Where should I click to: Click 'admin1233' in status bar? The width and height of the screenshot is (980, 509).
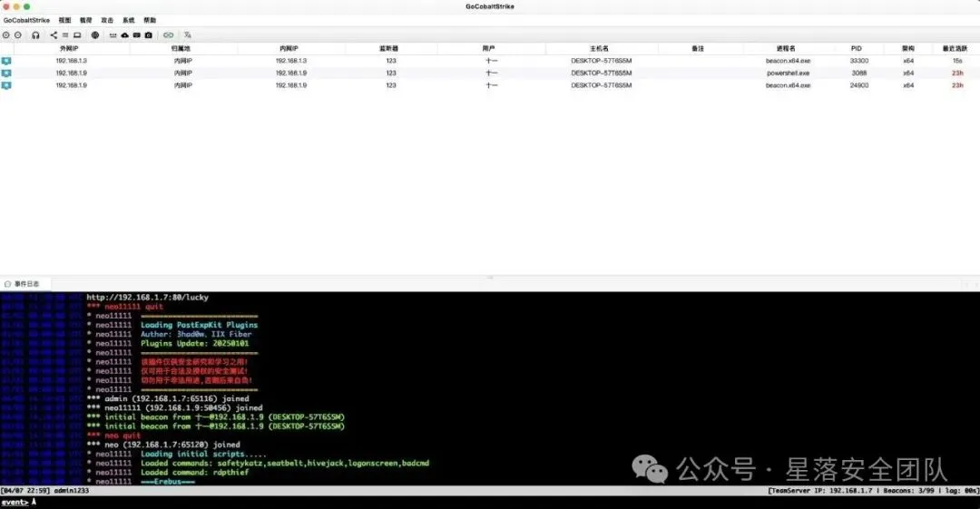[x=72, y=491]
